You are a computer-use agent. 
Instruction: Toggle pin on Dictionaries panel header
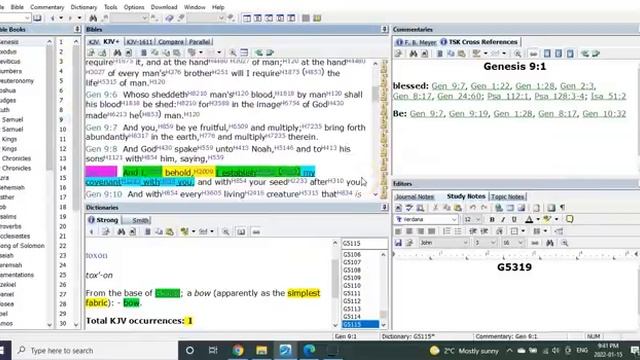pyautogui.click(x=384, y=207)
